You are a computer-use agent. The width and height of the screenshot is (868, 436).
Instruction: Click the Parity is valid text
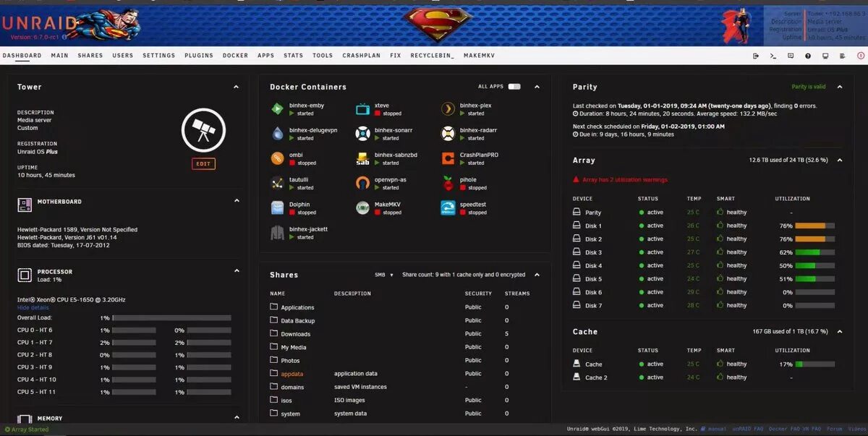809,87
